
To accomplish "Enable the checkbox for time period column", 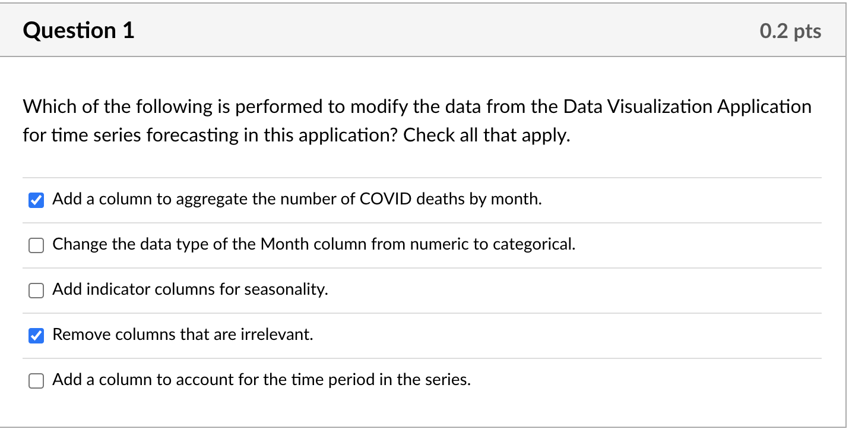I will pyautogui.click(x=36, y=381).
